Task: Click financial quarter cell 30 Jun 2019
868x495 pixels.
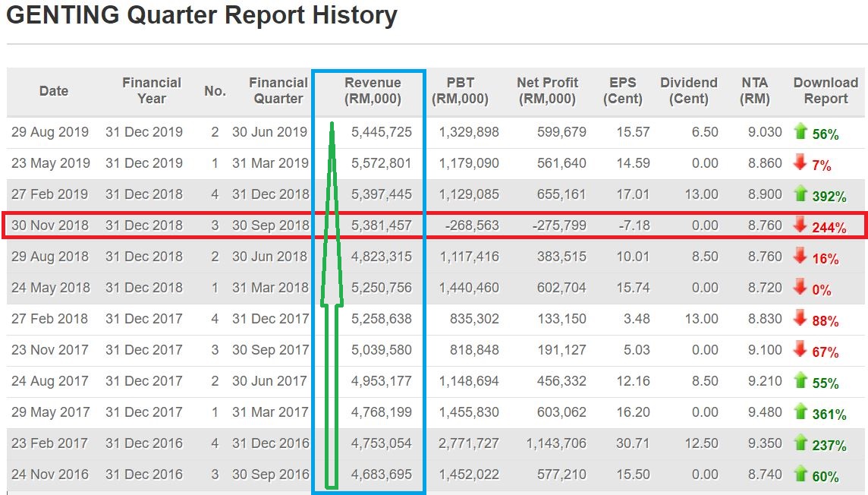Action: pos(269,132)
